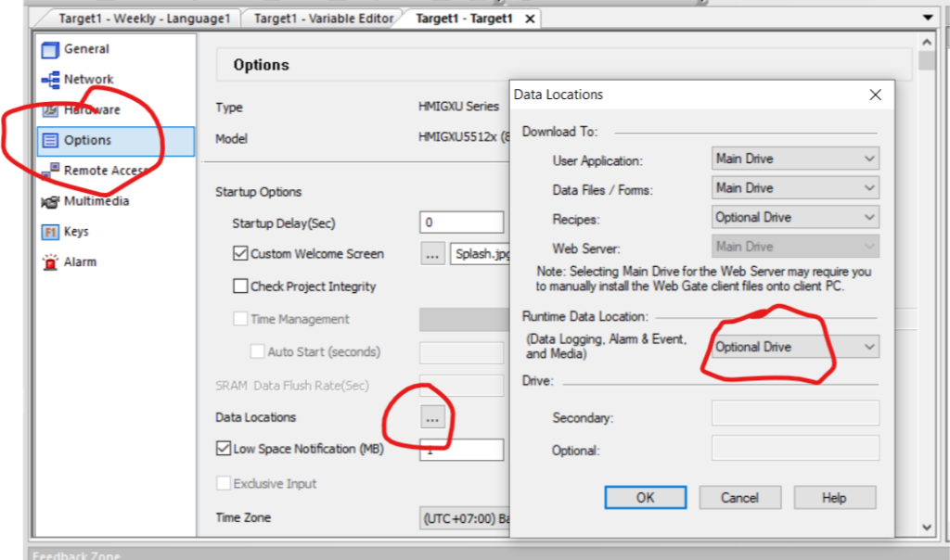Select the Alarm siren icon
Image resolution: width=950 pixels, height=560 pixels.
point(50,262)
